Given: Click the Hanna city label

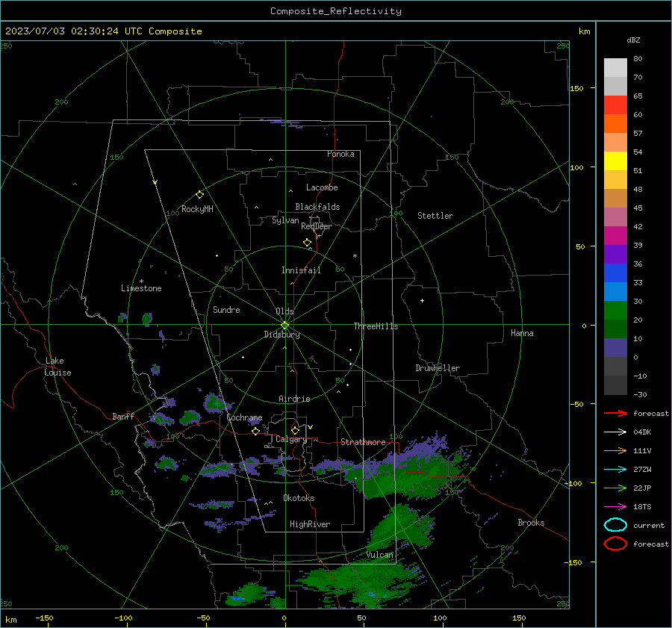Looking at the screenshot, I should [522, 333].
